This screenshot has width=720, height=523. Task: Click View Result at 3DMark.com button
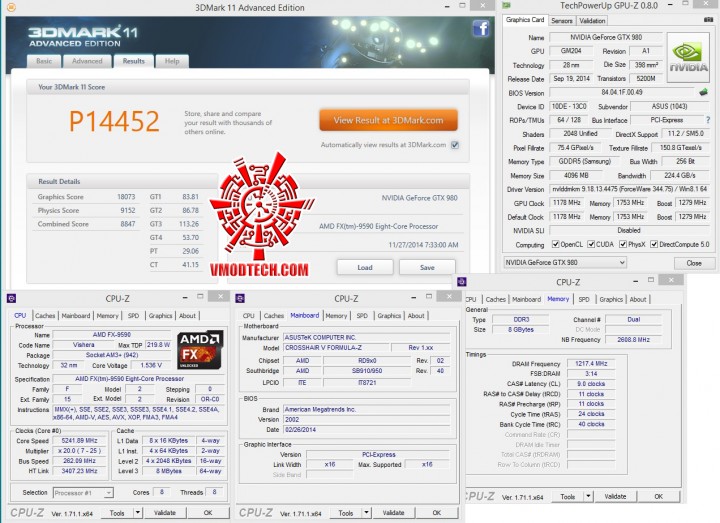tap(388, 120)
